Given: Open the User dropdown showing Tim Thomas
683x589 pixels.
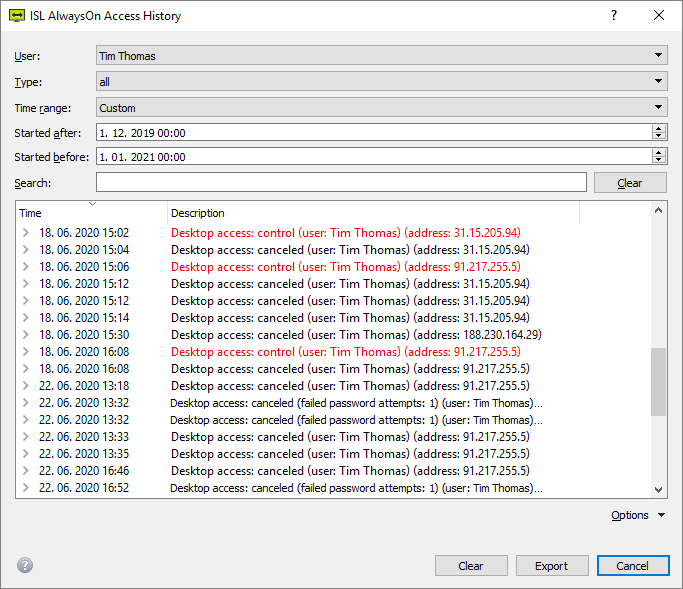Looking at the screenshot, I should tap(381, 56).
